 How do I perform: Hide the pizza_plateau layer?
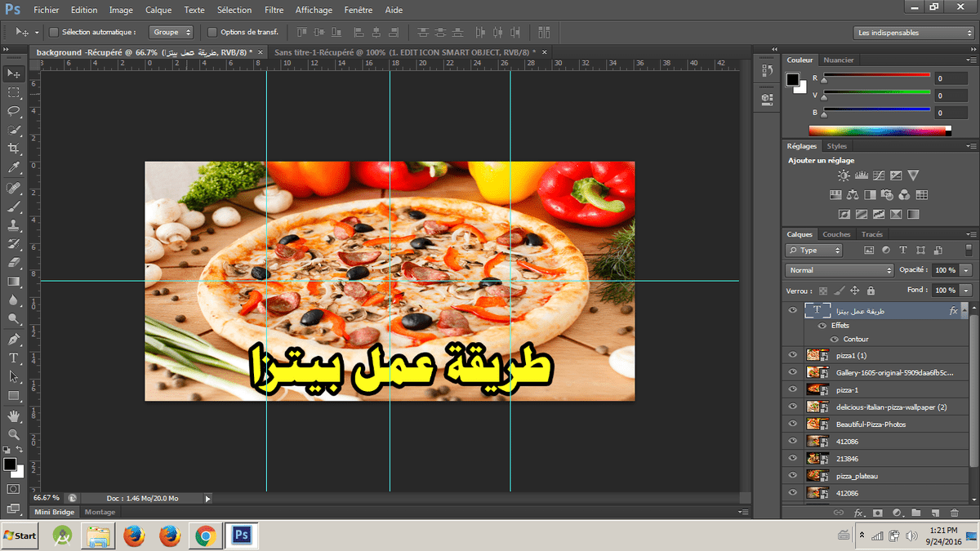tap(791, 476)
